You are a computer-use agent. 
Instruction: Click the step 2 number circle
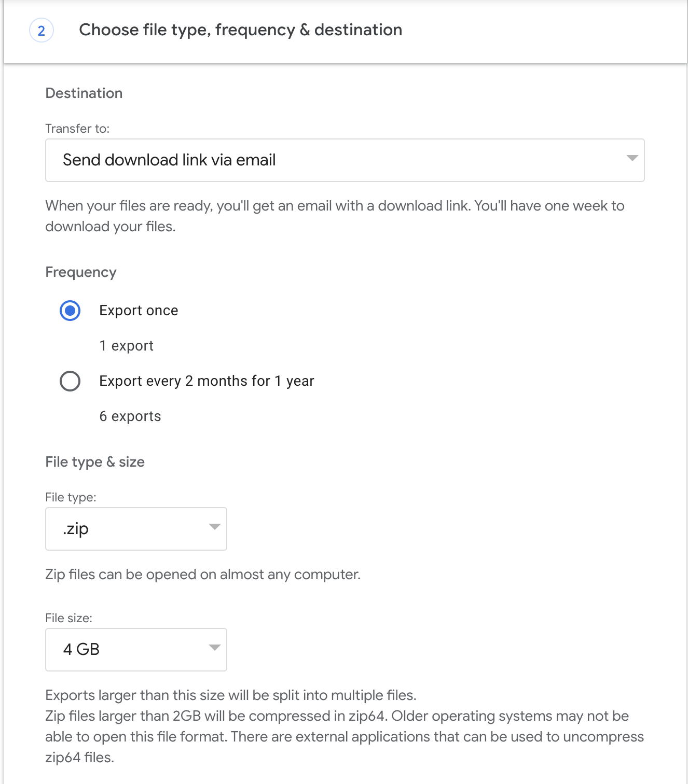pos(42,31)
